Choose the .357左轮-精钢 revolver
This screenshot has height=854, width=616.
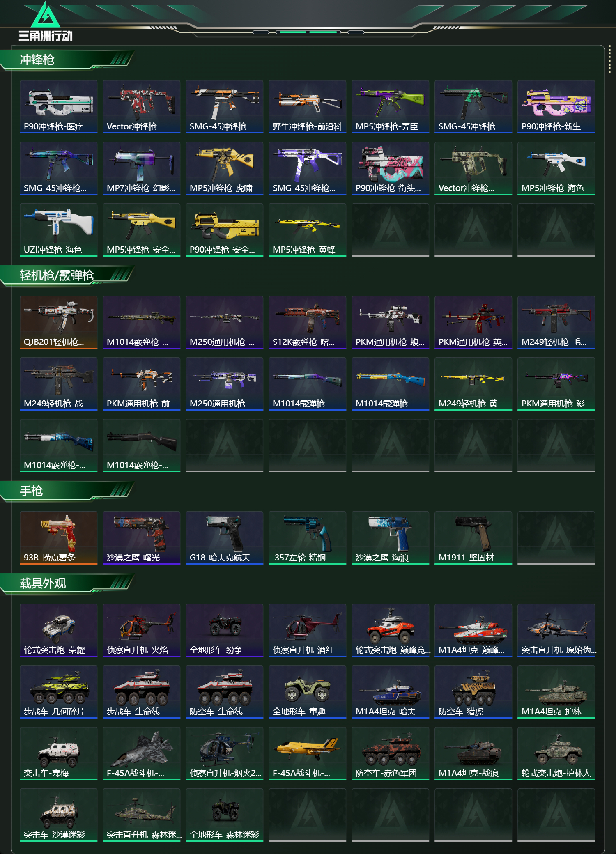tap(307, 538)
